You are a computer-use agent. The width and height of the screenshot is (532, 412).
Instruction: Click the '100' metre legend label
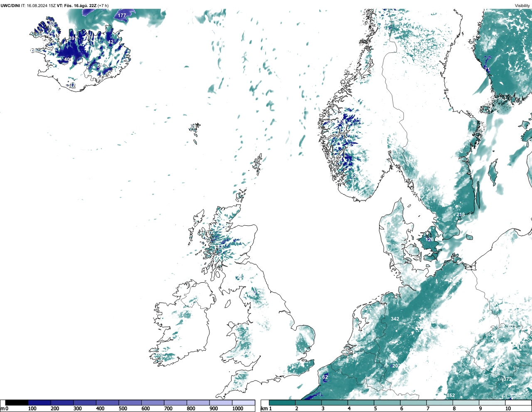click(x=32, y=409)
